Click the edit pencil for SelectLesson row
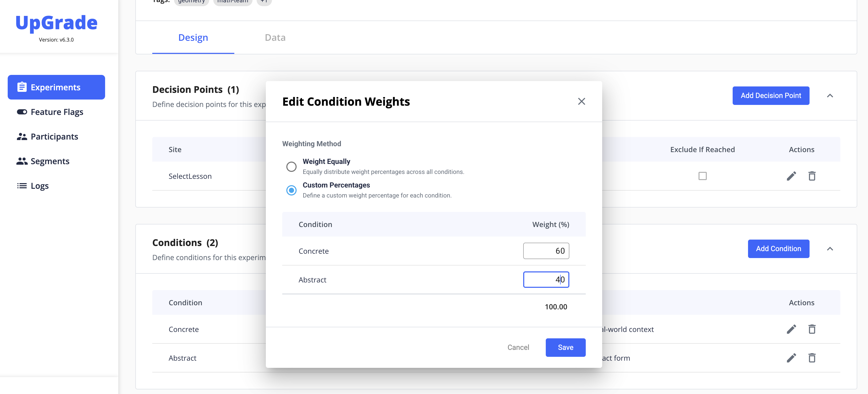The image size is (868, 394). pyautogui.click(x=791, y=176)
